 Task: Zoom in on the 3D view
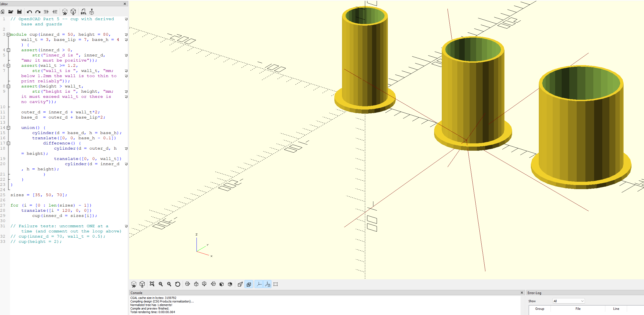point(161,284)
